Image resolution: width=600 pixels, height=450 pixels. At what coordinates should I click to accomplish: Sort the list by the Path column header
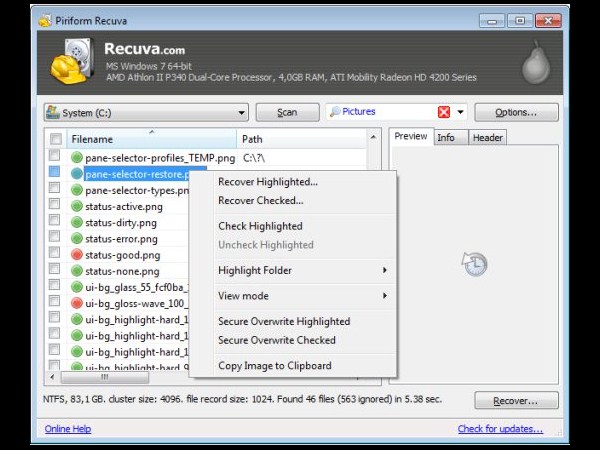[300, 139]
